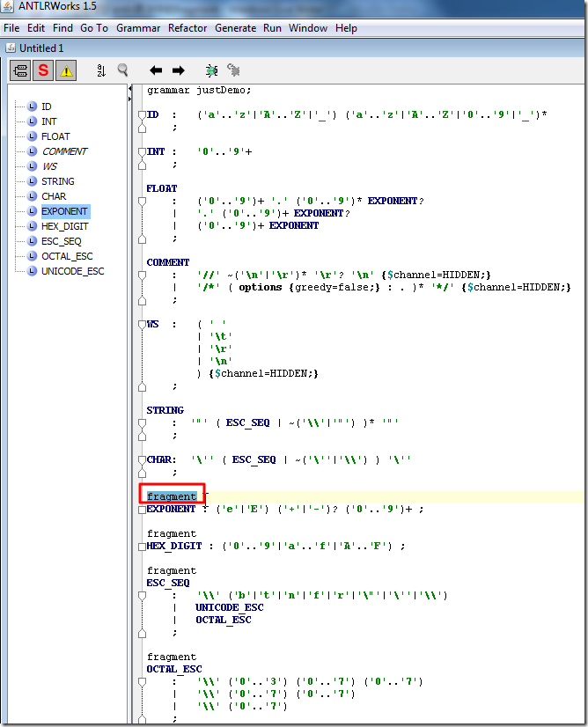Select the FLOAT rule in tree
Viewport: 588px width, 727px height.
55,136
